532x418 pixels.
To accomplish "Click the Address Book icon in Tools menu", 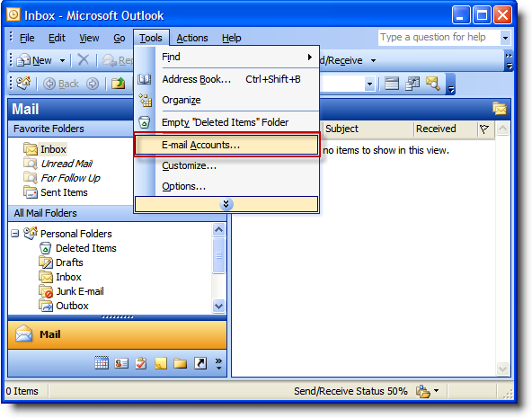I will [145, 79].
